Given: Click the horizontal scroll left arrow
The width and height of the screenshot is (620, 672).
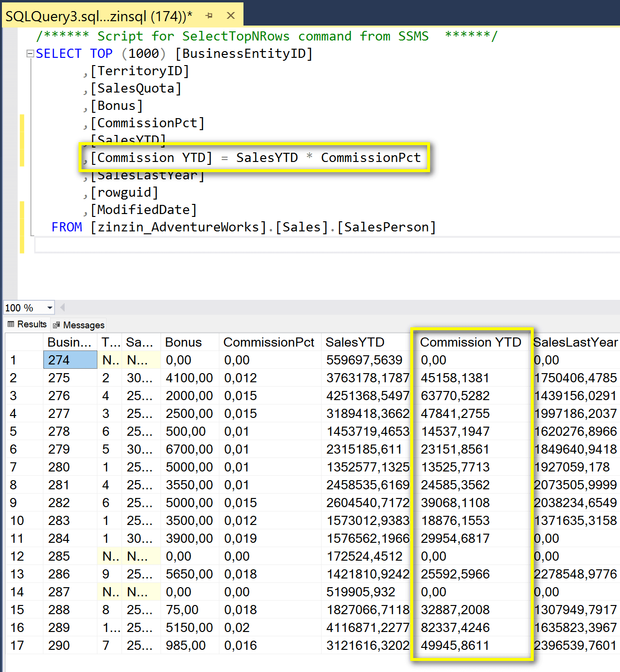Looking at the screenshot, I should click(62, 308).
